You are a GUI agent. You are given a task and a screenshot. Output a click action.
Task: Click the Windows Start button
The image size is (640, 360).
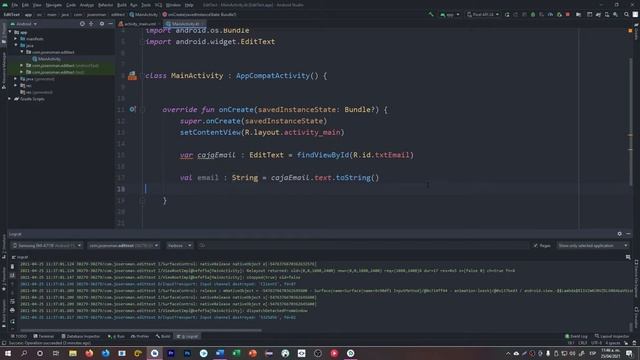tap(8, 353)
